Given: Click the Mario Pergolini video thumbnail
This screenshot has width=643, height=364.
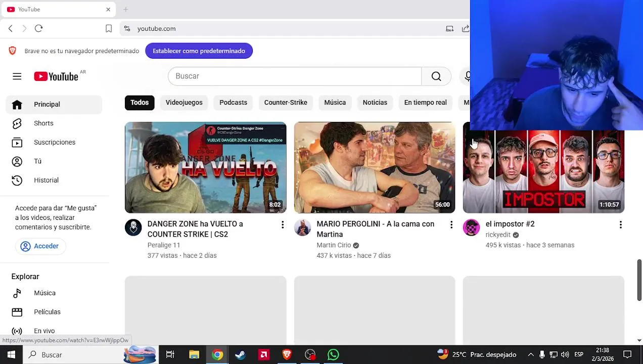Looking at the screenshot, I should pyautogui.click(x=375, y=167).
